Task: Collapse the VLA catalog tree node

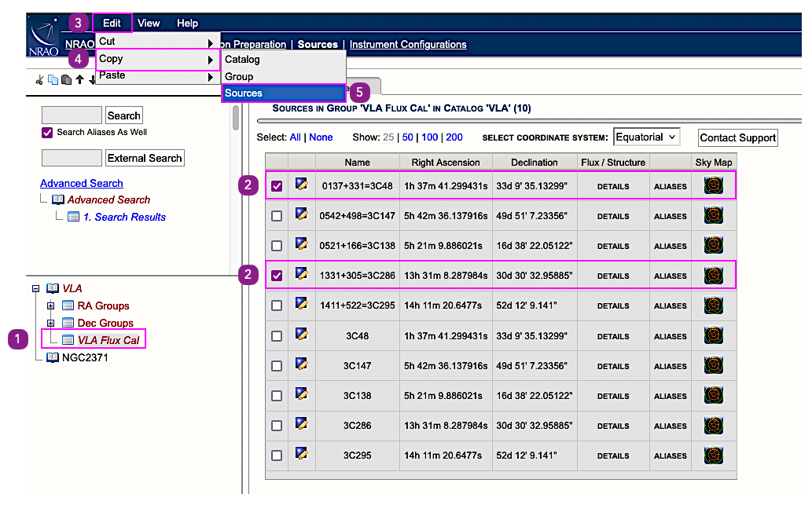Action: (35, 288)
